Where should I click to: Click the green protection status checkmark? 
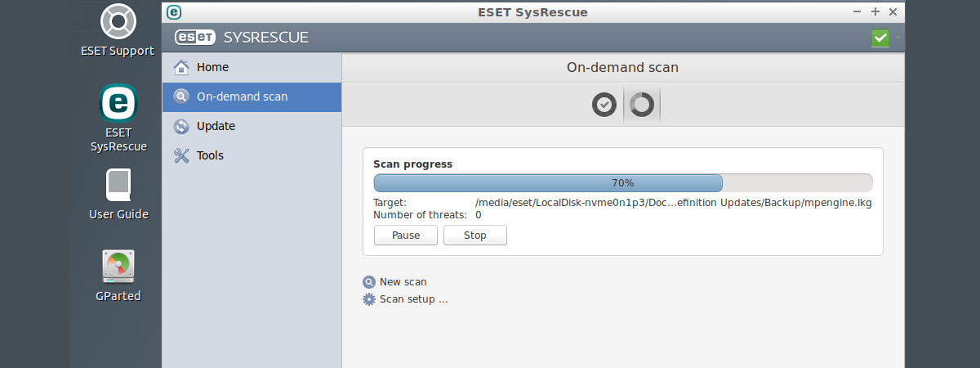point(880,38)
